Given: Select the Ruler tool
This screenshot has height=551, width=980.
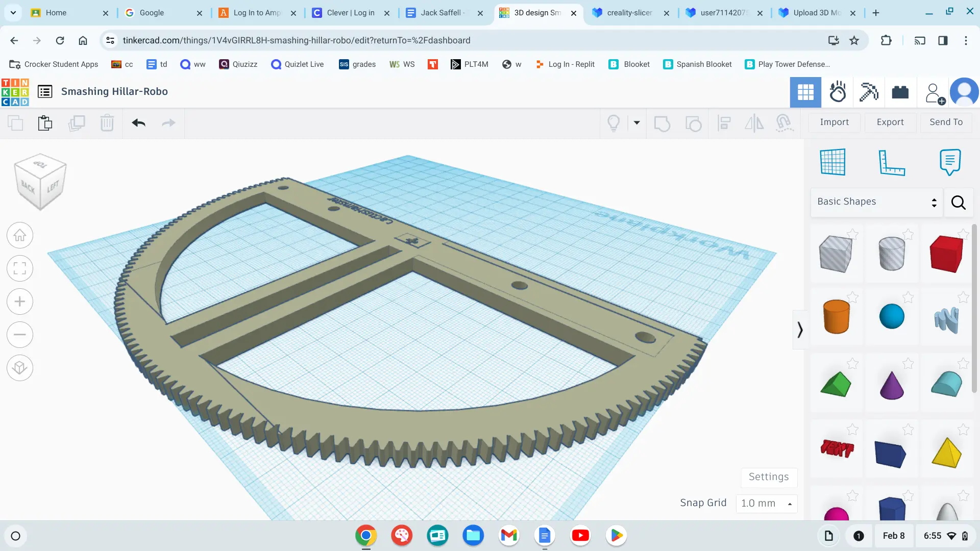Looking at the screenshot, I should coord(891,162).
